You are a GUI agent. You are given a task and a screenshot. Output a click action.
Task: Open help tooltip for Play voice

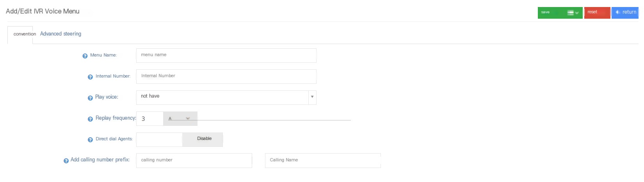(x=90, y=98)
